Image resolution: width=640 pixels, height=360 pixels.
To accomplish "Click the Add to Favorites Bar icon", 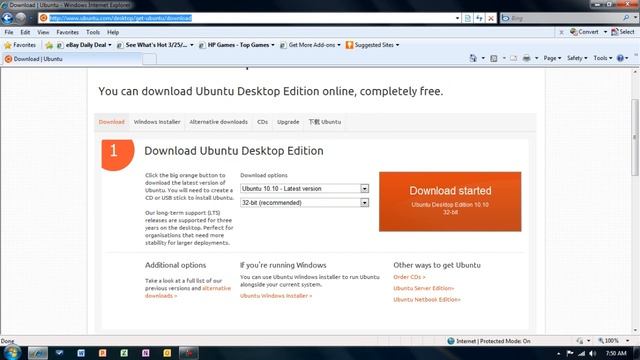I will click(x=49, y=45).
